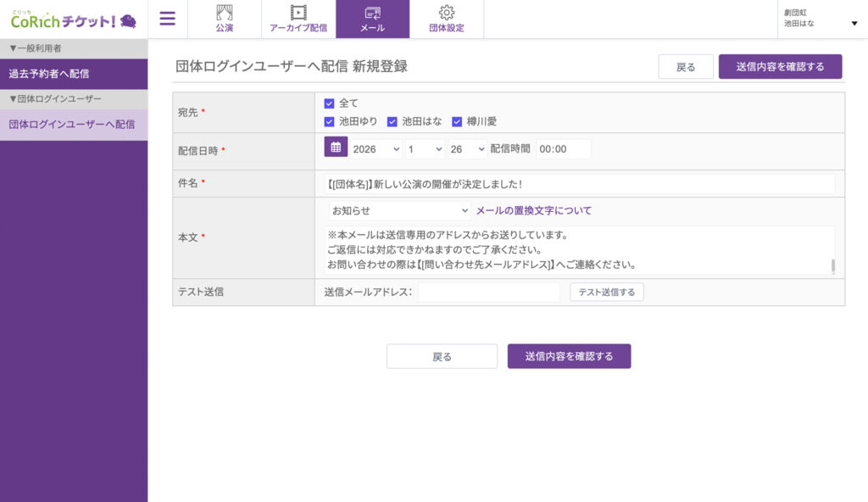Open the calendar date picker icon

336,148
